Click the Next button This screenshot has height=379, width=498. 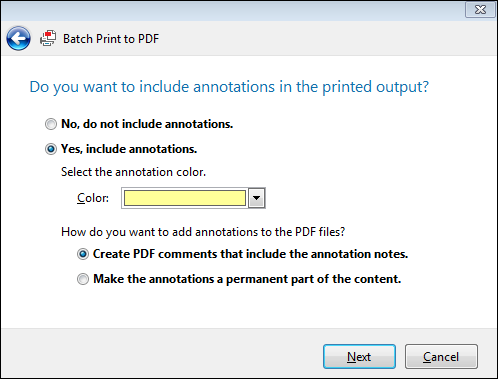(x=359, y=357)
